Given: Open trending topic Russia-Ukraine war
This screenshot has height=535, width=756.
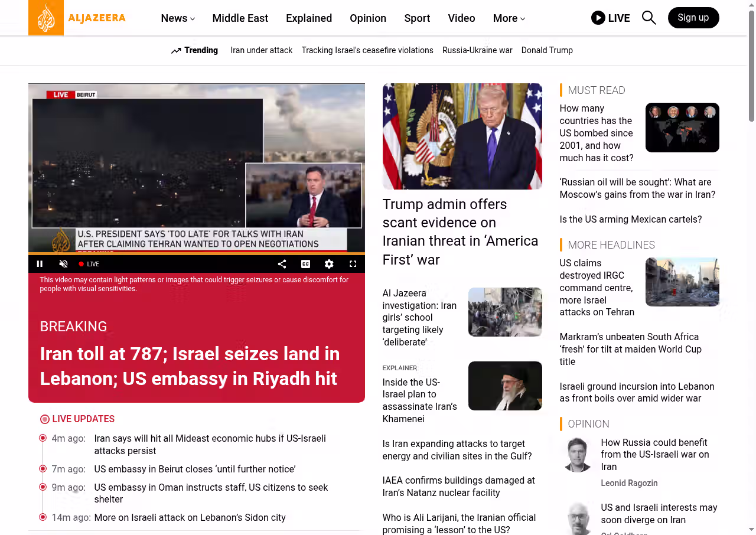Looking at the screenshot, I should click(x=477, y=50).
